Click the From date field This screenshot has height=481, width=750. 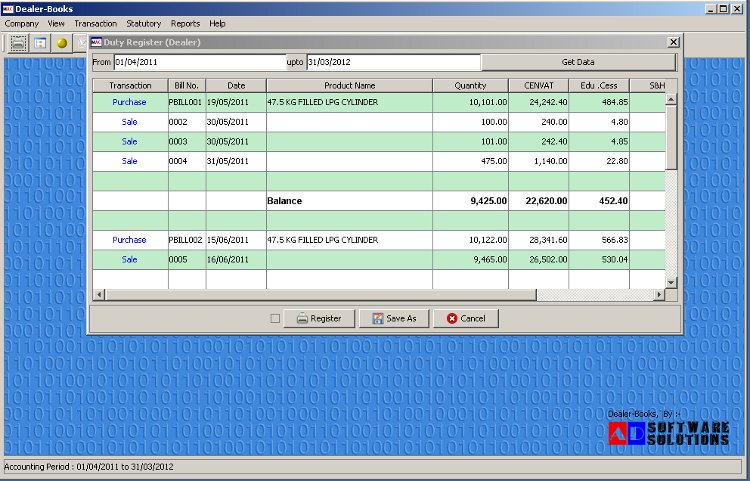199,62
